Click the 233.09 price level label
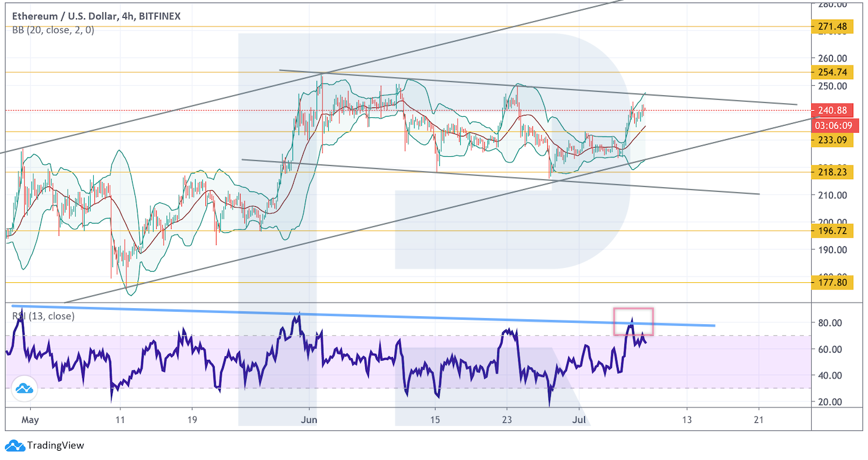 click(x=832, y=140)
